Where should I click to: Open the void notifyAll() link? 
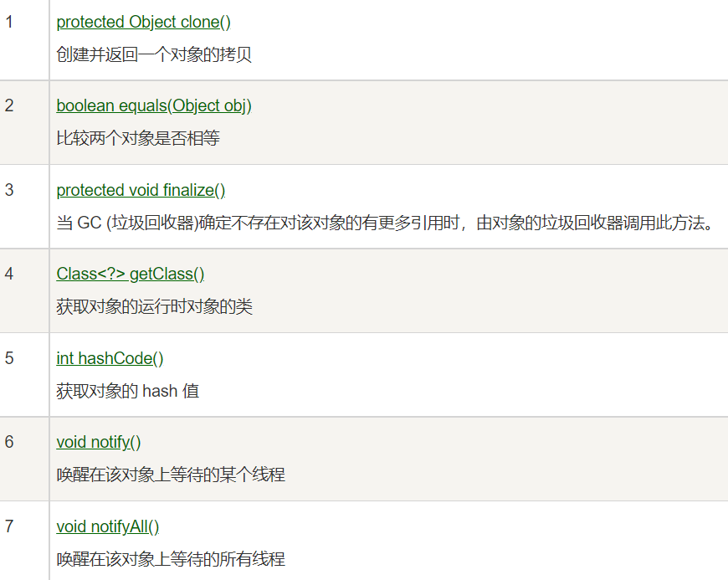pyautogui.click(x=107, y=526)
